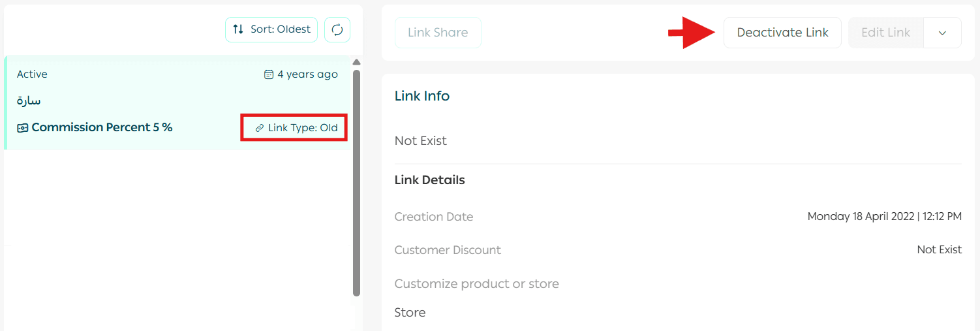The height and width of the screenshot is (331, 980).
Task: Click the Link Share button
Action: (438, 33)
